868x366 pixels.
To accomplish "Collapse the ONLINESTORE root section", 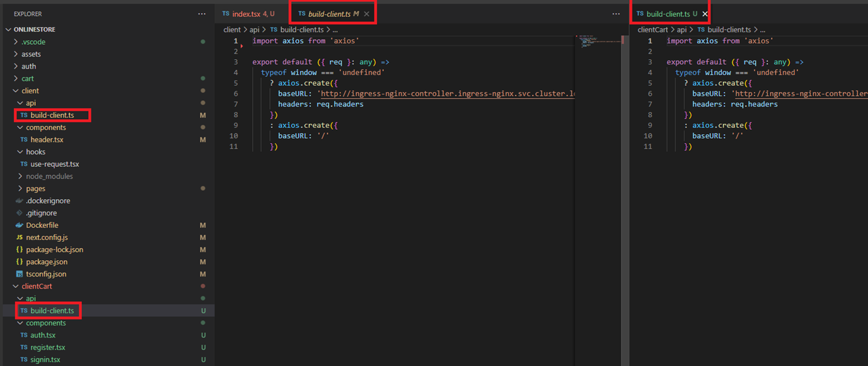I will pos(9,30).
